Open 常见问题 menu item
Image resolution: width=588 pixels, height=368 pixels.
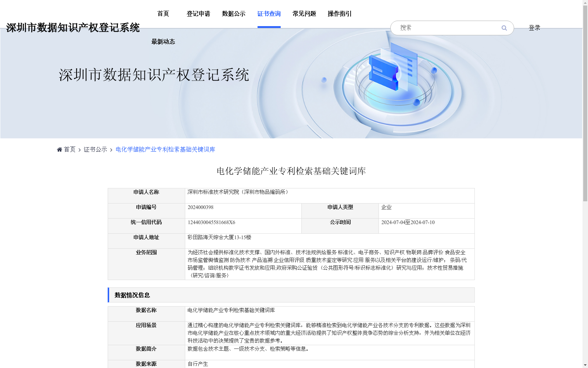(x=304, y=14)
